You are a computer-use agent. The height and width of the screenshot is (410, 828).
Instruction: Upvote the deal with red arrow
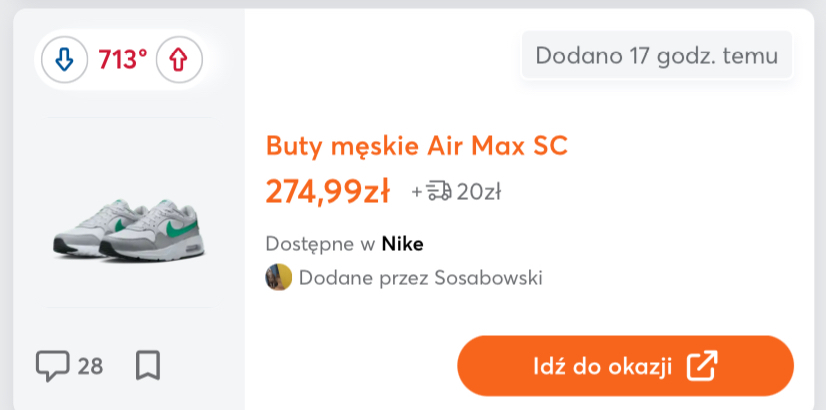pyautogui.click(x=179, y=60)
